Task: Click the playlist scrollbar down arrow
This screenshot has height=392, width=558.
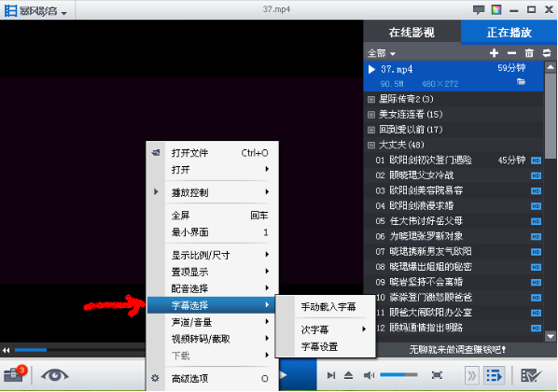Action: [x=551, y=336]
